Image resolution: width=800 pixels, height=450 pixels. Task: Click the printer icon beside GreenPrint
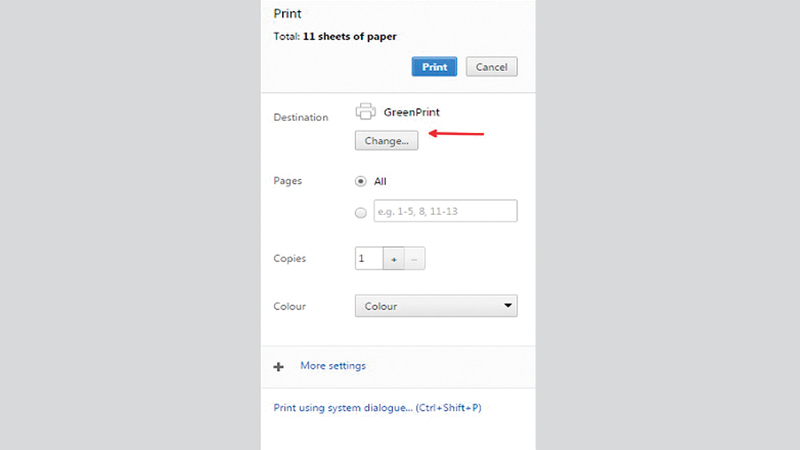(x=366, y=112)
